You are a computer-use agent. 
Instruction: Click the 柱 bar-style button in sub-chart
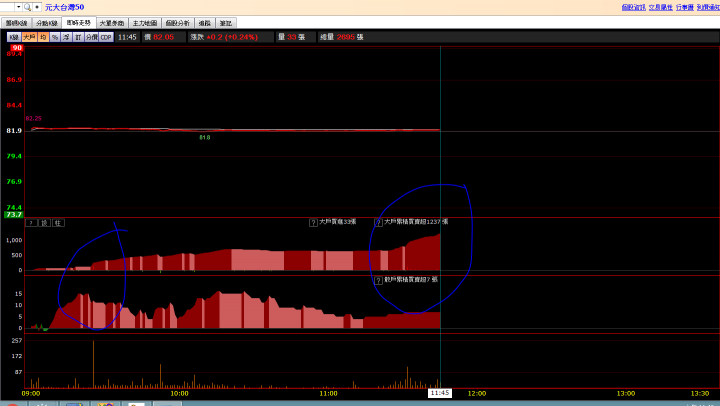coord(58,223)
